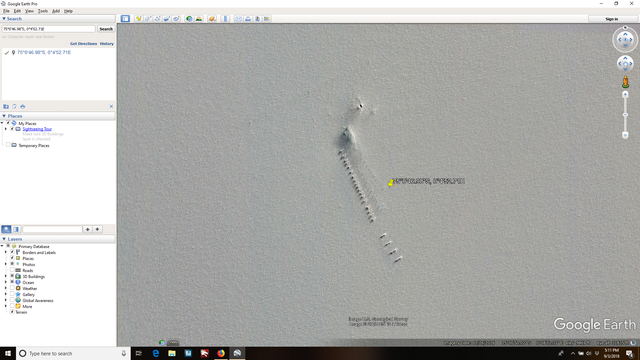Click the Email toolbar icon

[238, 19]
